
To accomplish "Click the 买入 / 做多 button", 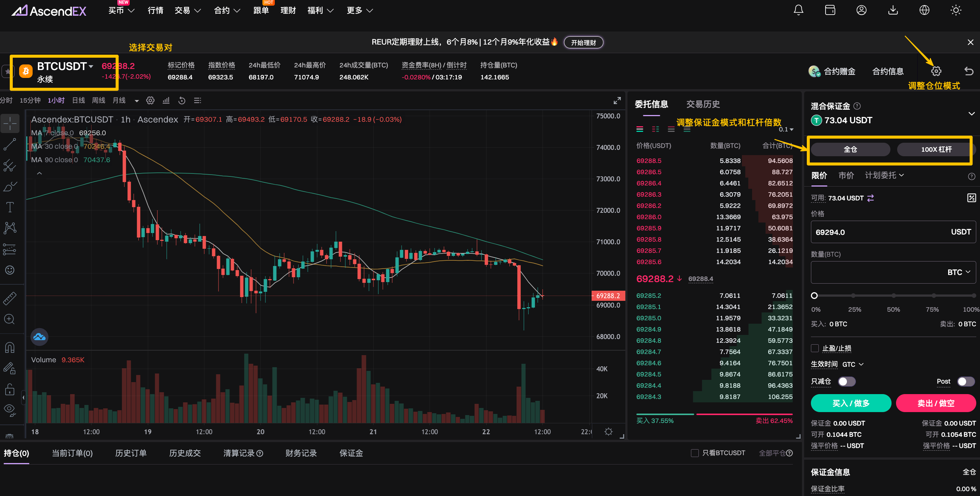I will tap(851, 403).
